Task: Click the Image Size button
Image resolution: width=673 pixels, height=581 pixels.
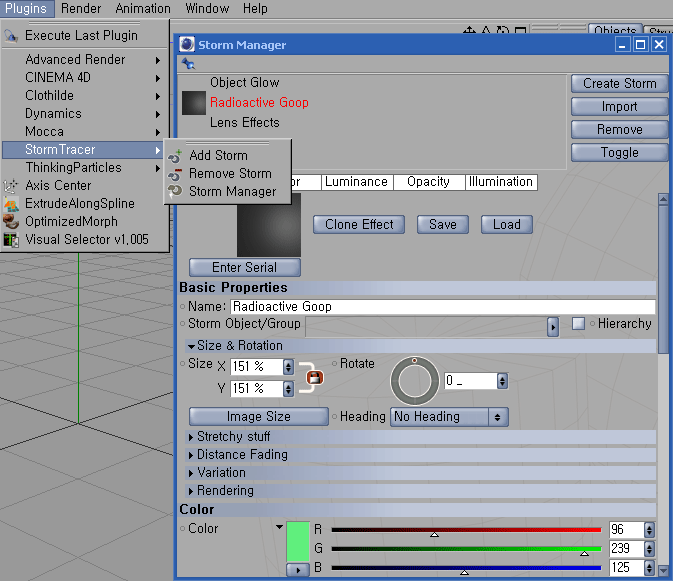Action: click(259, 417)
